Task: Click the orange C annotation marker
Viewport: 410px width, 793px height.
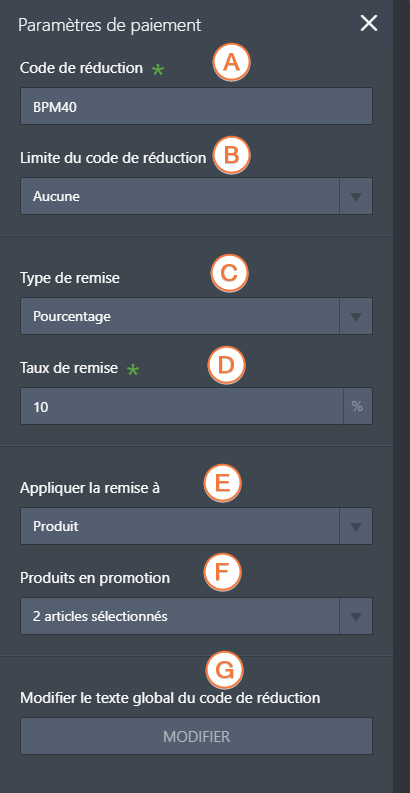Action: (229, 274)
